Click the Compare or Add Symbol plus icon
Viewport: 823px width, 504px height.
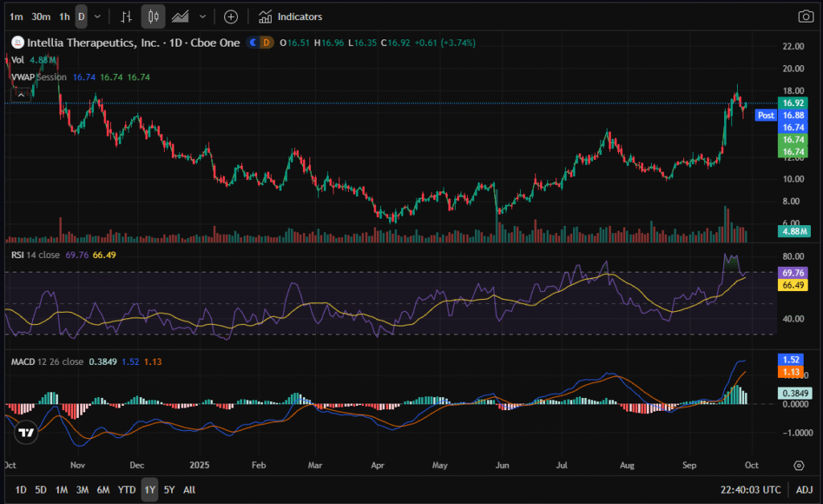(x=231, y=16)
